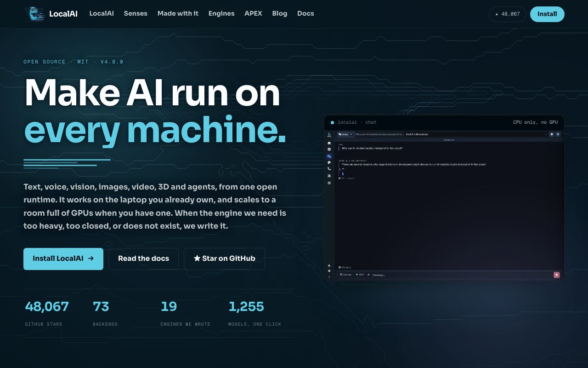This screenshot has height=368, width=588.
Task: Click the 'CPU only, no GPU' label
Action: 535,122
